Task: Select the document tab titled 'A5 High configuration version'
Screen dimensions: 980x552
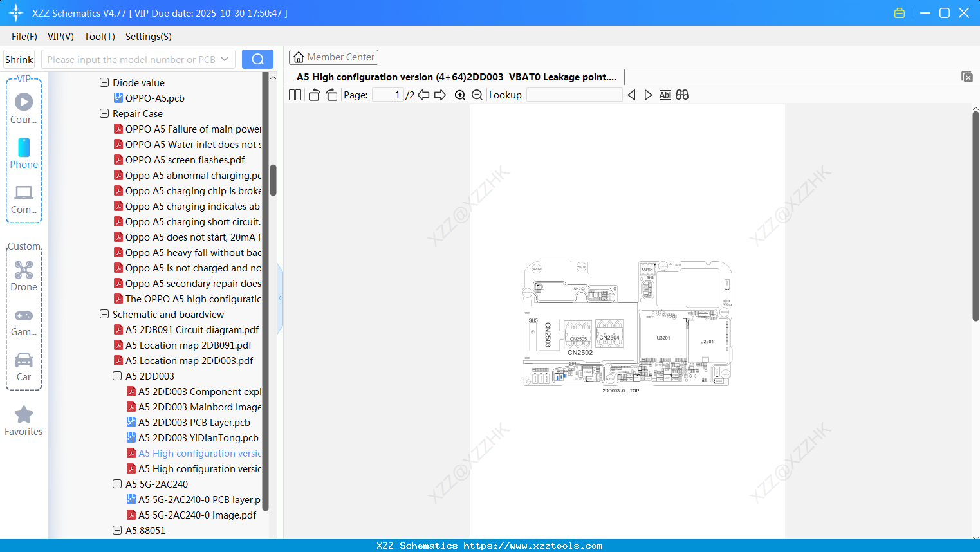Action: 456,77
